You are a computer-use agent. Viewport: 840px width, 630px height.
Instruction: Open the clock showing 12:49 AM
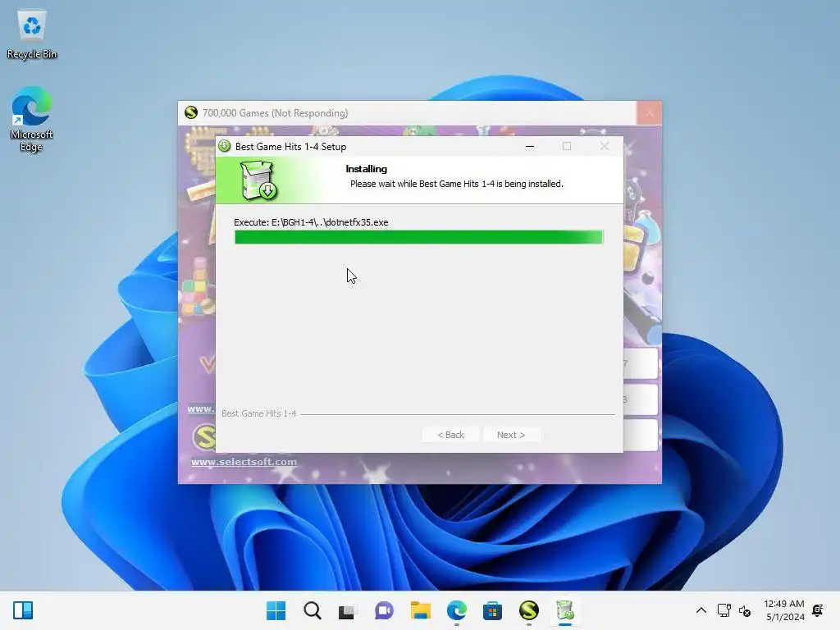[784, 610]
